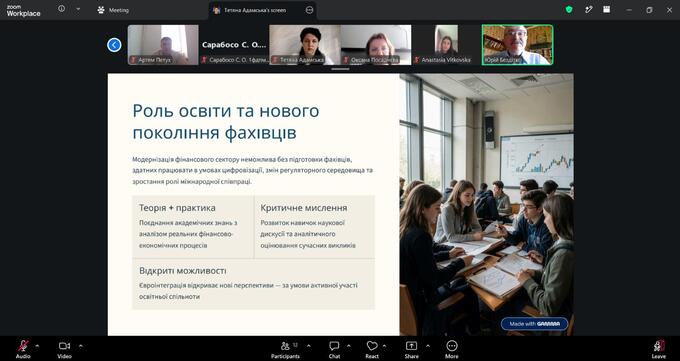Unmute the microphone Audio button
Image resolution: width=680 pixels, height=361 pixels.
pos(23,349)
